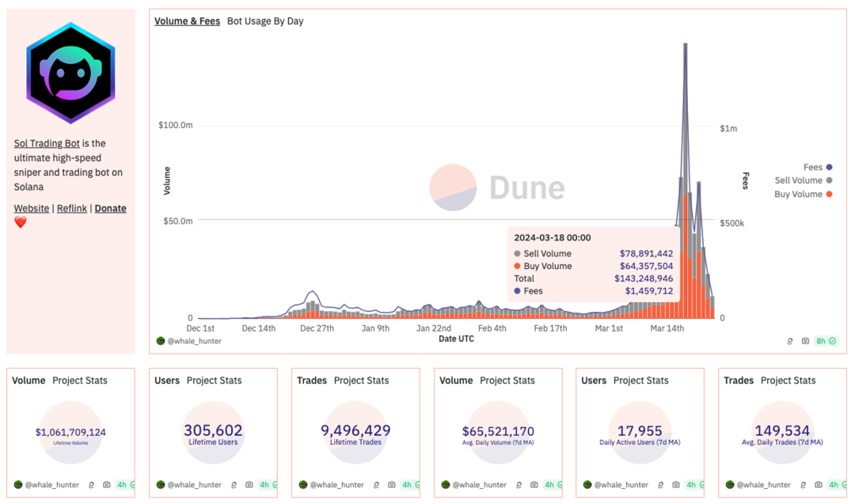
Task: Click the orange Buy Volume legend color dot
Action: (x=830, y=194)
